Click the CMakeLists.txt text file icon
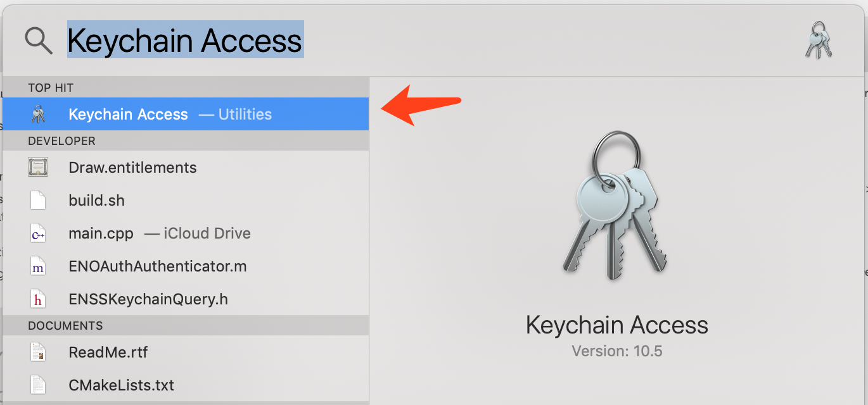The height and width of the screenshot is (405, 868). [x=38, y=385]
